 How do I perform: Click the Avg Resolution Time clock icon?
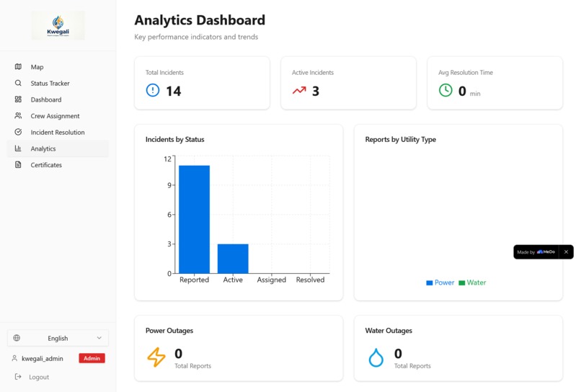click(x=445, y=90)
